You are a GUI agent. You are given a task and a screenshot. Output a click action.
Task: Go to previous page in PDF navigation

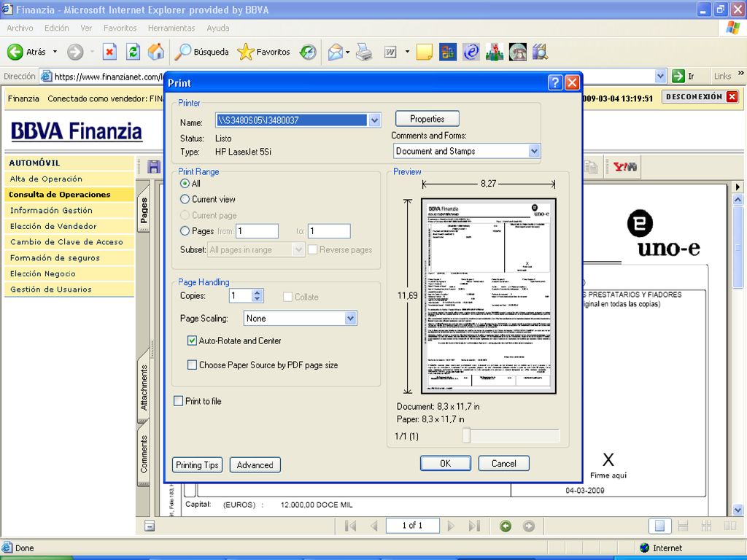(374, 526)
